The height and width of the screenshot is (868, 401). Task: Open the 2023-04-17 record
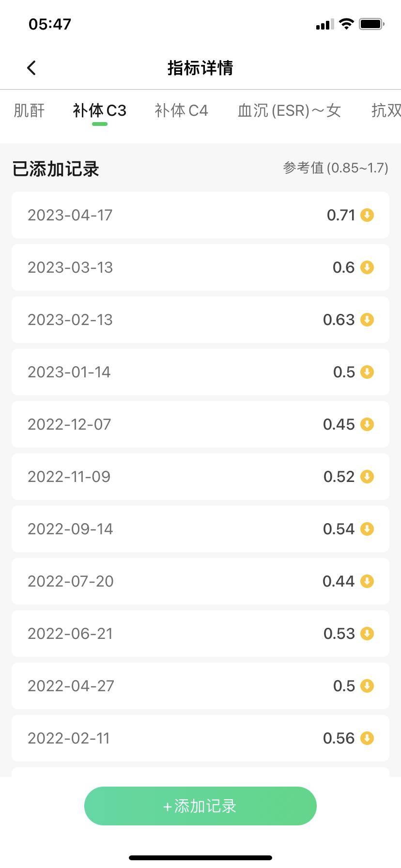[200, 215]
